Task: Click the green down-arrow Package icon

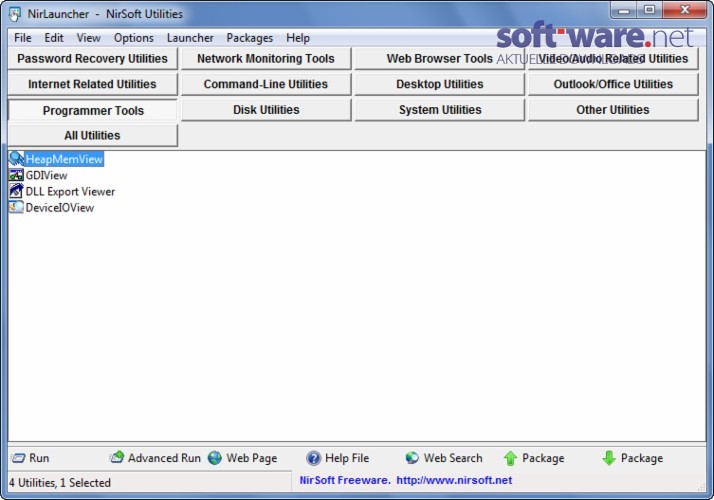Action: (609, 458)
